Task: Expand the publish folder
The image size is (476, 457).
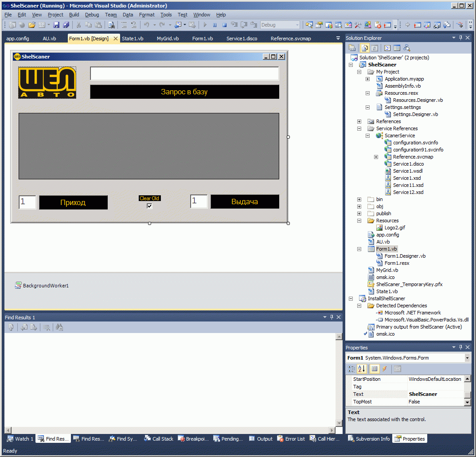Action: pos(359,213)
